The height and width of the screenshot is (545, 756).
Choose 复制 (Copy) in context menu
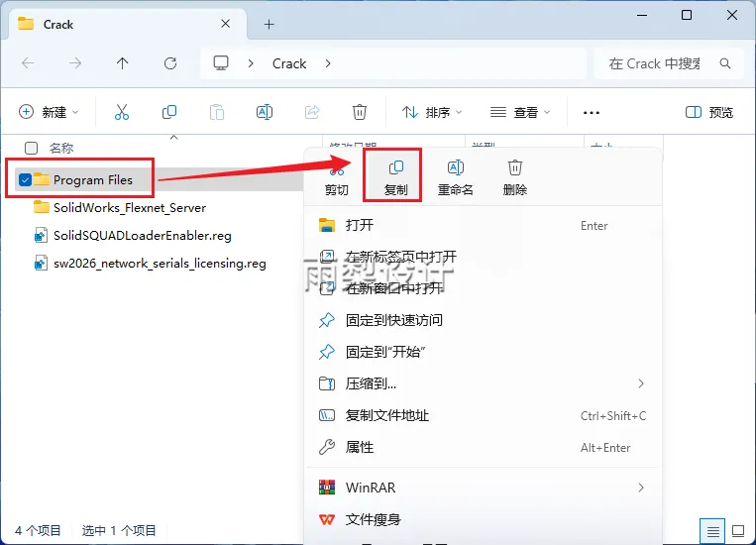(x=396, y=177)
